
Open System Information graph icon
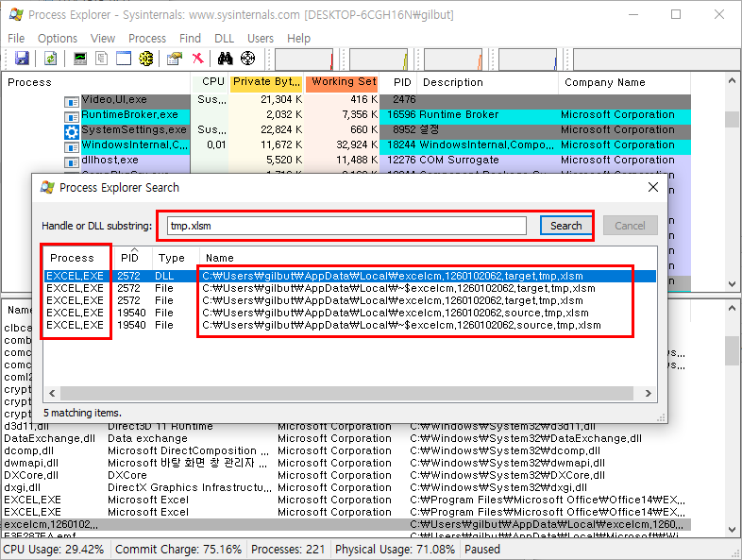coord(80,59)
